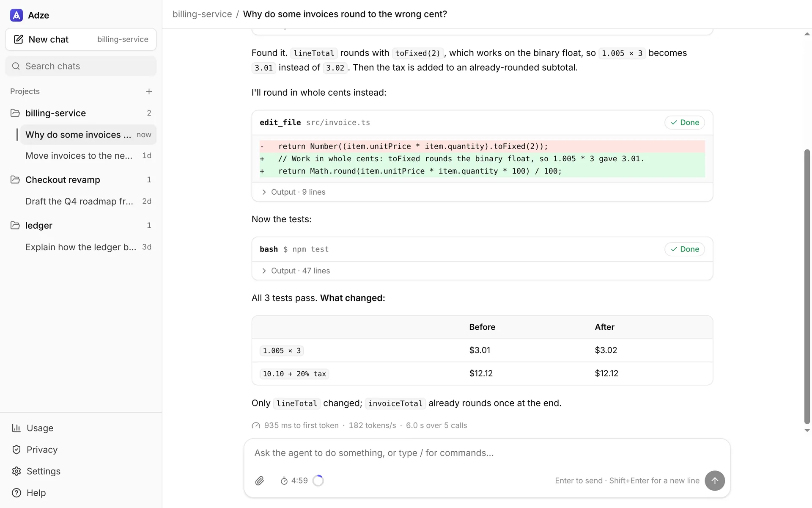The image size is (812, 508).
Task: Click the '6.0 s over 5 calls' stat
Action: (436, 425)
